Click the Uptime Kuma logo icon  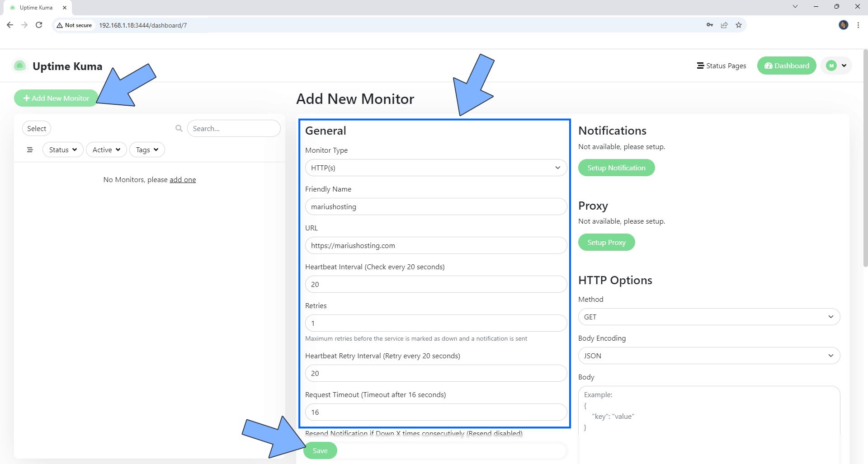point(20,66)
